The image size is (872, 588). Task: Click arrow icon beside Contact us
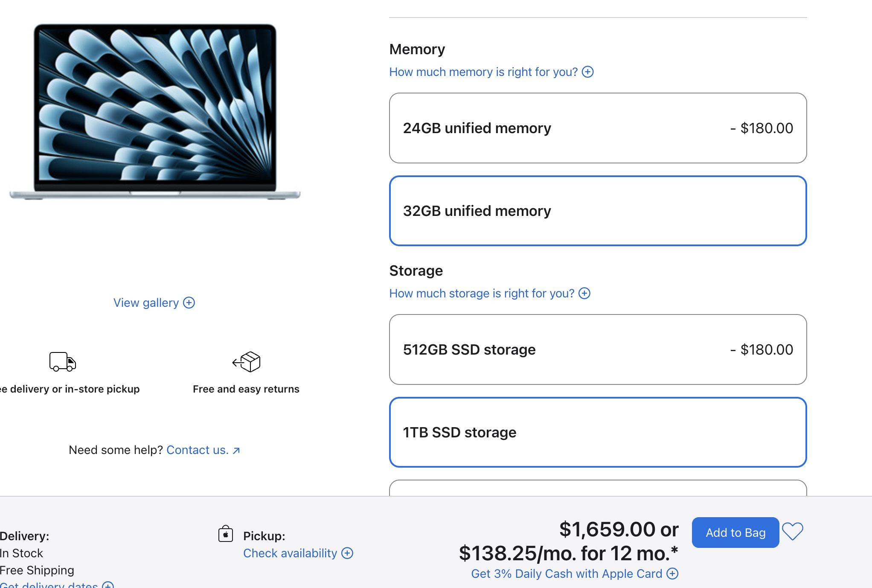click(236, 451)
